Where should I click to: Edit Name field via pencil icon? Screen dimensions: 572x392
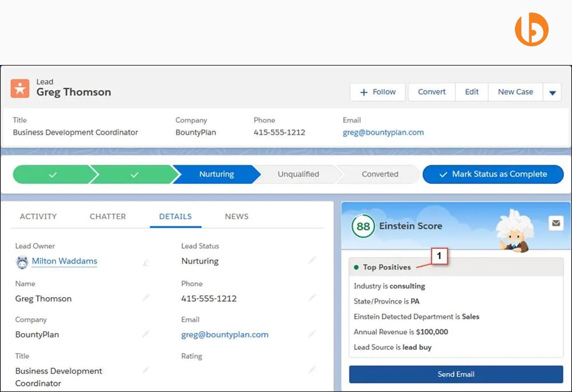click(146, 298)
